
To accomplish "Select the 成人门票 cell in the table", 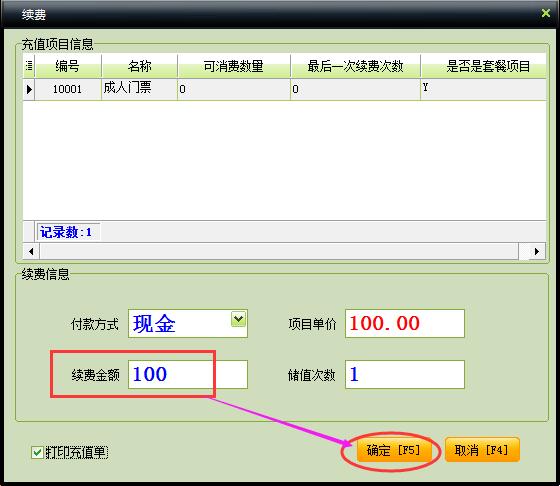I will [139, 89].
